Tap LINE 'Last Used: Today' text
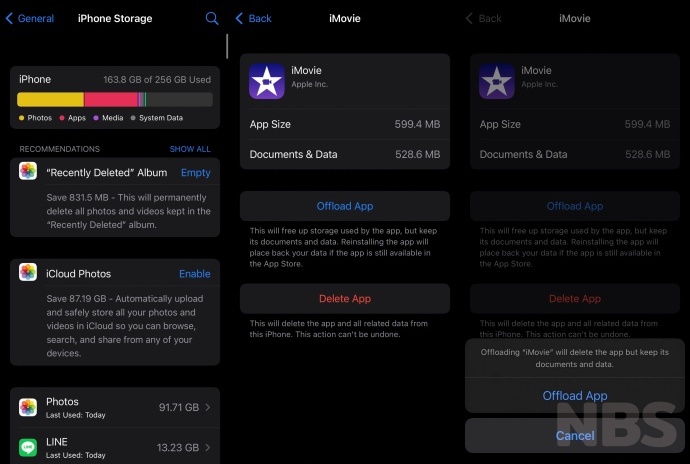The height and width of the screenshot is (464, 690). [76, 455]
